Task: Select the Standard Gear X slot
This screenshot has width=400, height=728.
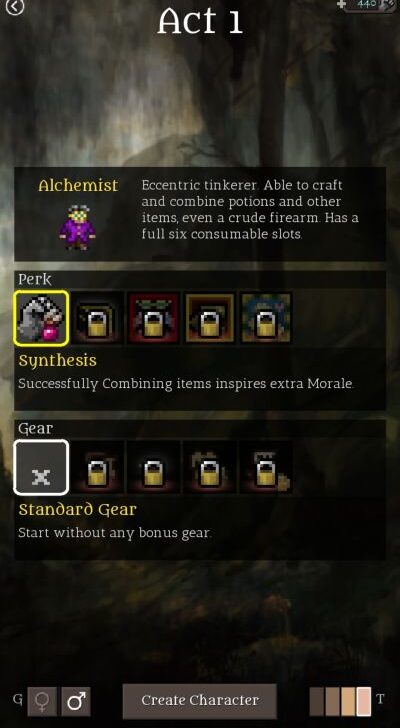Action: 41,468
